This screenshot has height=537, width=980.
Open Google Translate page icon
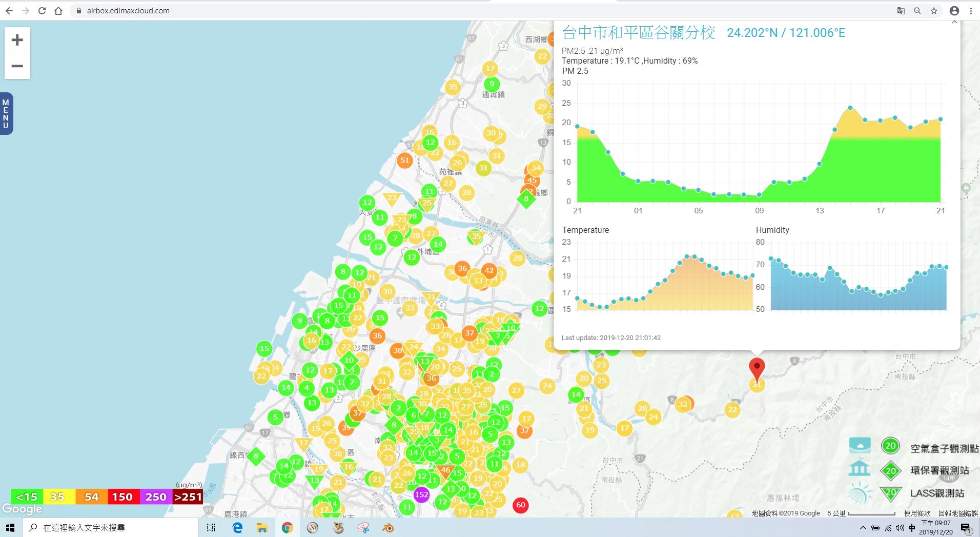(x=901, y=10)
